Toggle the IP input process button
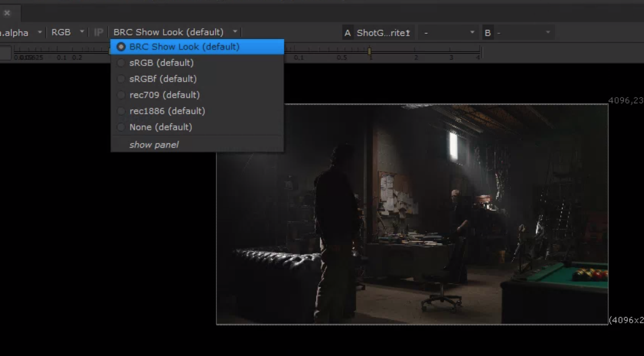The image size is (644, 356). (99, 33)
